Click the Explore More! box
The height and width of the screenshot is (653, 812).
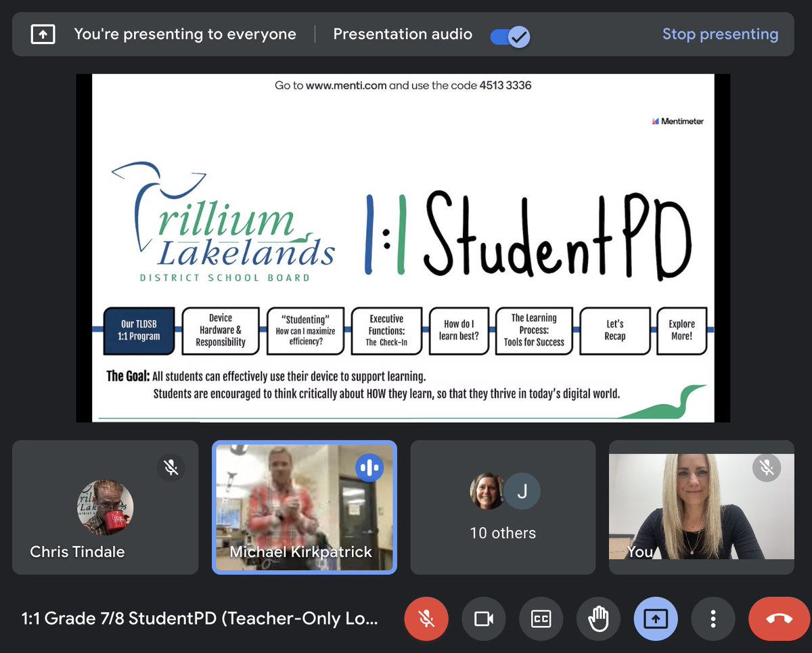[681, 331]
